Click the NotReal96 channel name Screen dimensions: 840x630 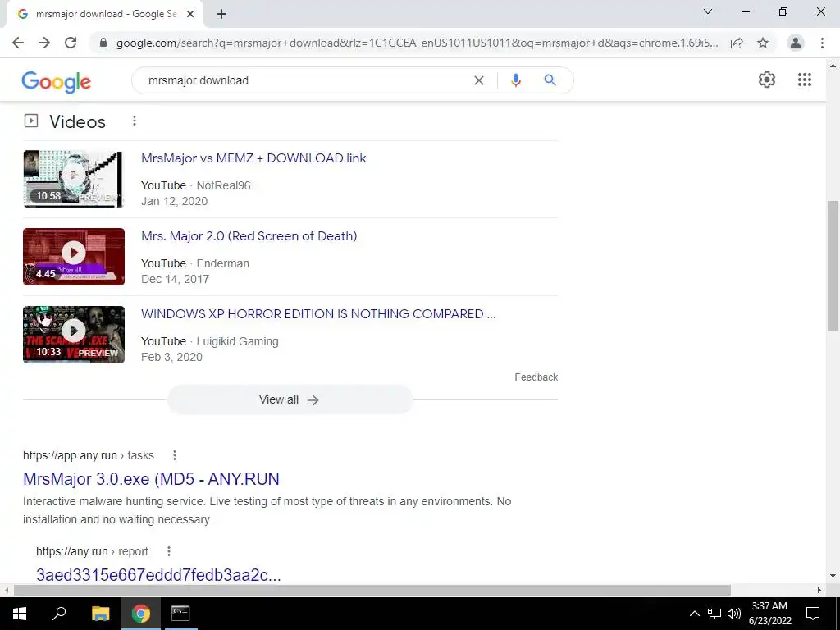223,185
